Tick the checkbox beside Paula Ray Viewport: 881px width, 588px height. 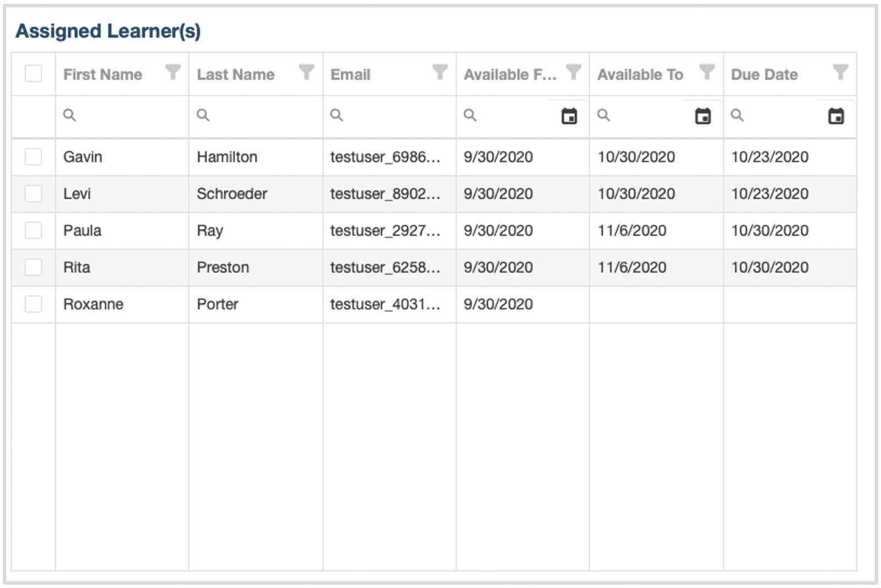[x=34, y=231]
